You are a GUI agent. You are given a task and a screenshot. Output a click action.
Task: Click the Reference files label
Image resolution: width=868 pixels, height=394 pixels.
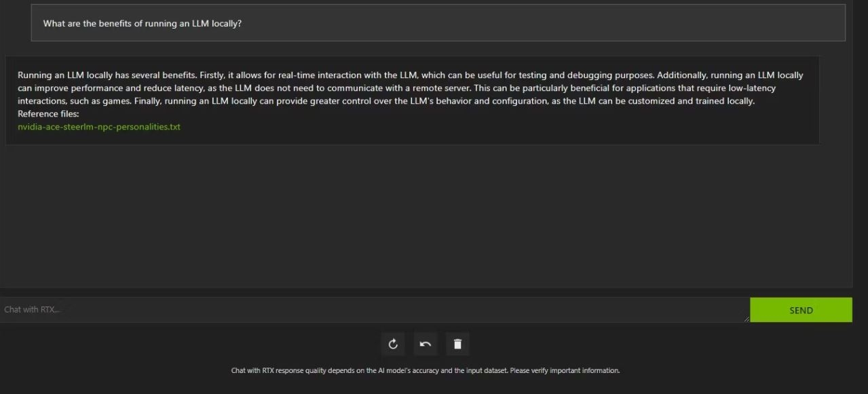pos(48,113)
